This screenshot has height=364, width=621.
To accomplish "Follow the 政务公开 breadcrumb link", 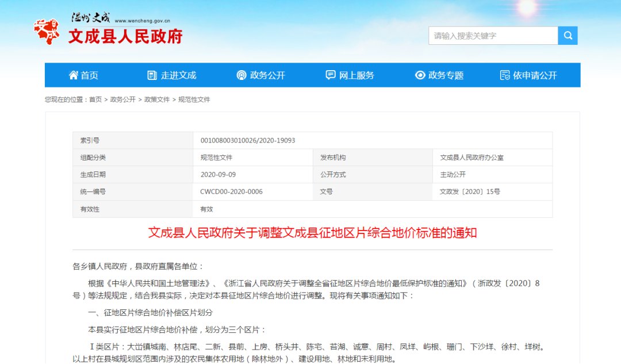I will coord(122,99).
